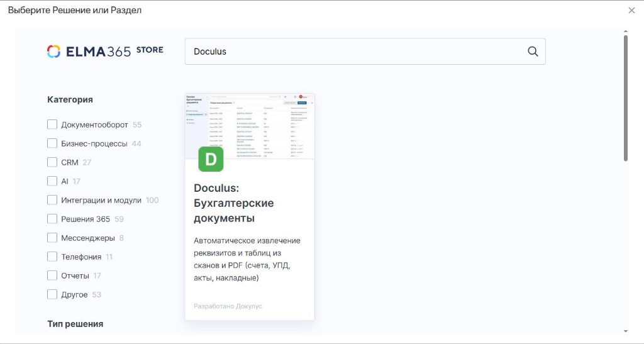Tick the Другое category checkbox
The width and height of the screenshot is (644, 344).
(x=52, y=294)
